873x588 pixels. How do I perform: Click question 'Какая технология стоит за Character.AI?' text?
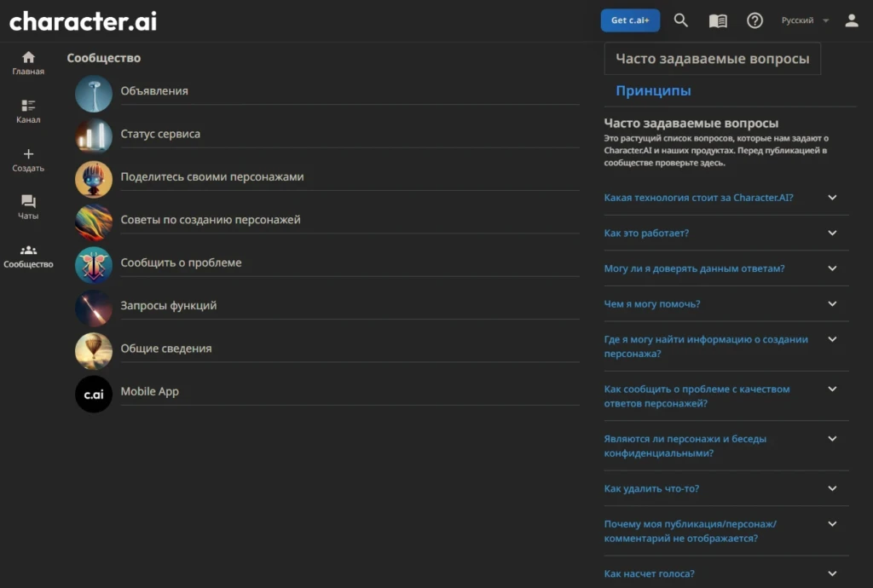tap(699, 198)
